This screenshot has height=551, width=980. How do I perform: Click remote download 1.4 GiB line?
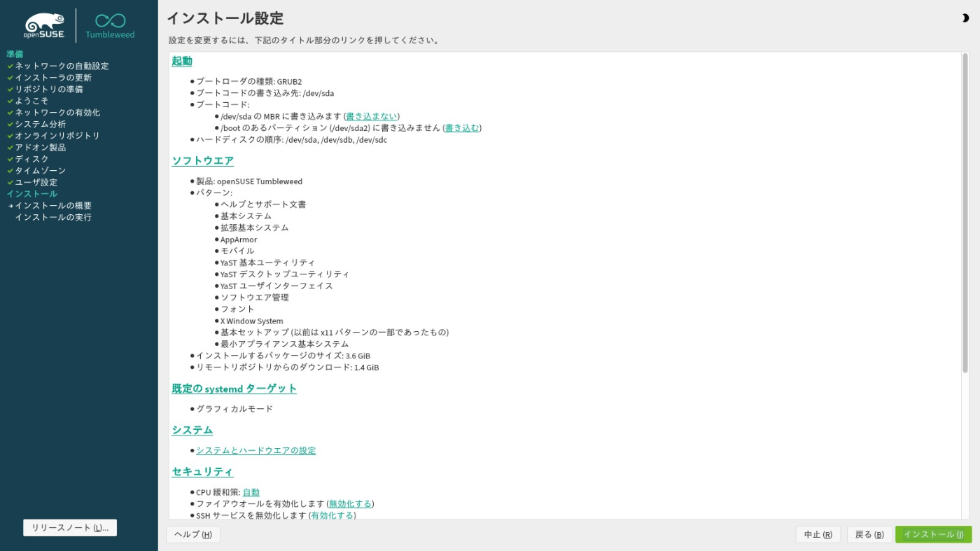(288, 367)
